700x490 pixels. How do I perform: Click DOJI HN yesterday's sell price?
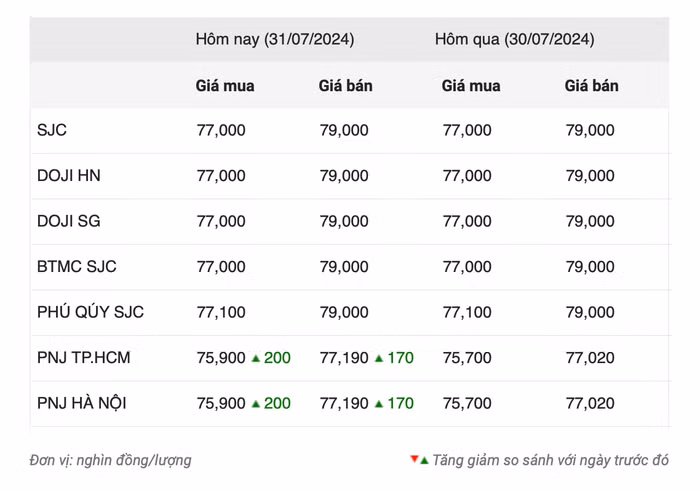[590, 176]
